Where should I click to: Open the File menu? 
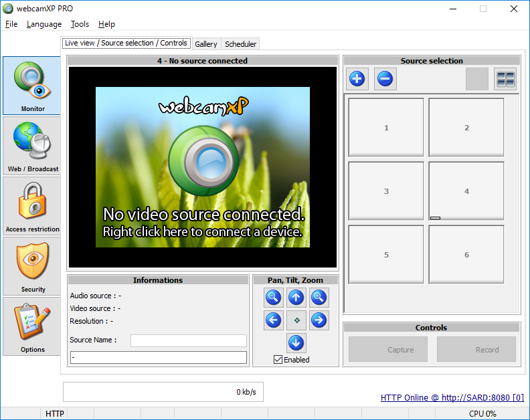pyautogui.click(x=11, y=24)
